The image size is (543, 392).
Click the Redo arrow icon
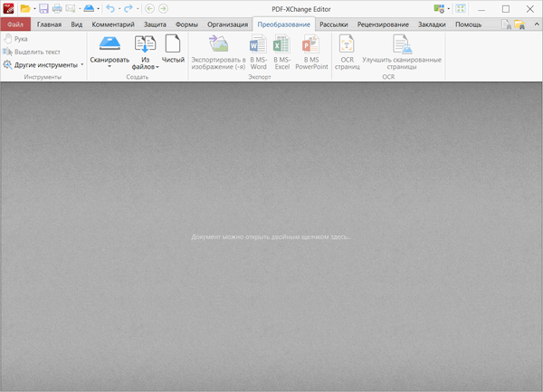point(128,8)
